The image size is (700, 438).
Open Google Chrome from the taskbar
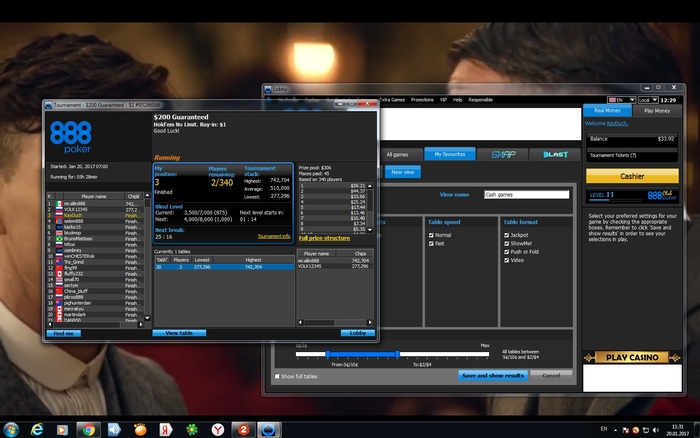87,428
